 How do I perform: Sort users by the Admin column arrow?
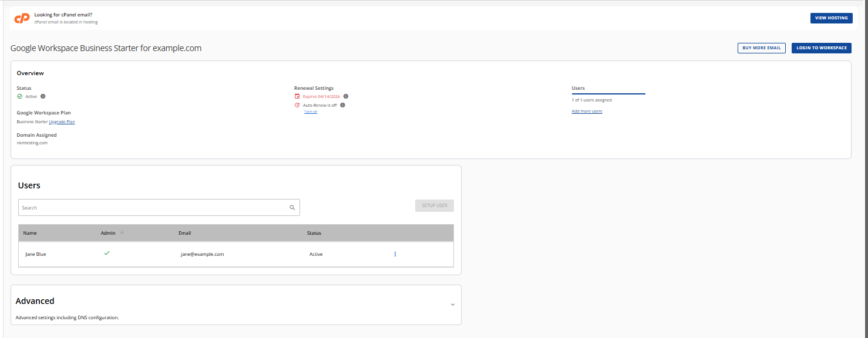click(122, 232)
